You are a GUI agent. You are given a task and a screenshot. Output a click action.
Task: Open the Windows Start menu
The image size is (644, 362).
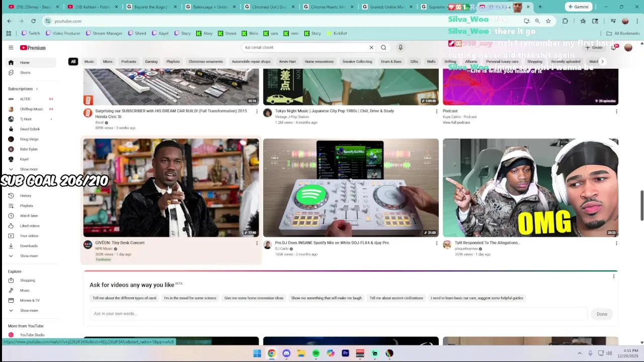tap(257, 353)
